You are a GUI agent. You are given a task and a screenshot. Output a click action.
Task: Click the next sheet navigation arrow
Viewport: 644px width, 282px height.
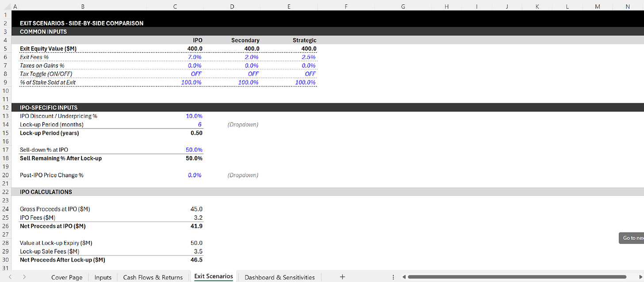click(25, 277)
